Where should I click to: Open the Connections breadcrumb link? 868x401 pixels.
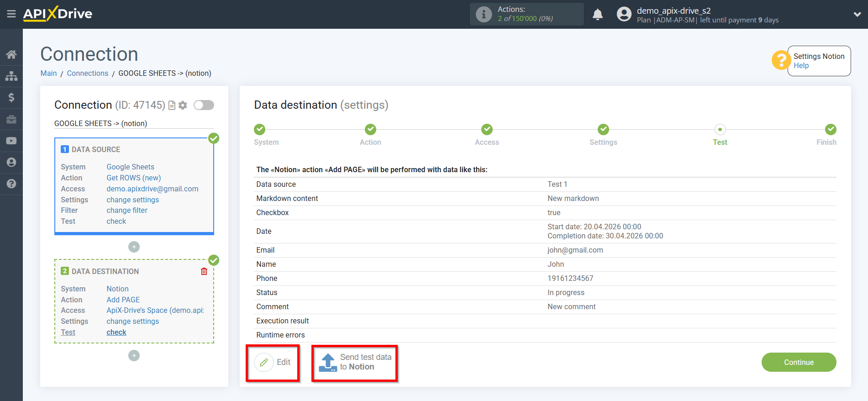tap(88, 73)
